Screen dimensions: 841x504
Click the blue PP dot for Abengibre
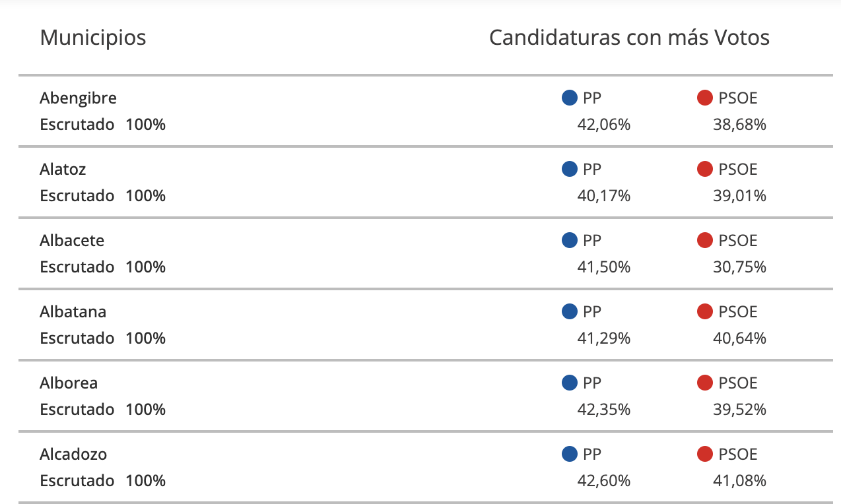point(570,98)
